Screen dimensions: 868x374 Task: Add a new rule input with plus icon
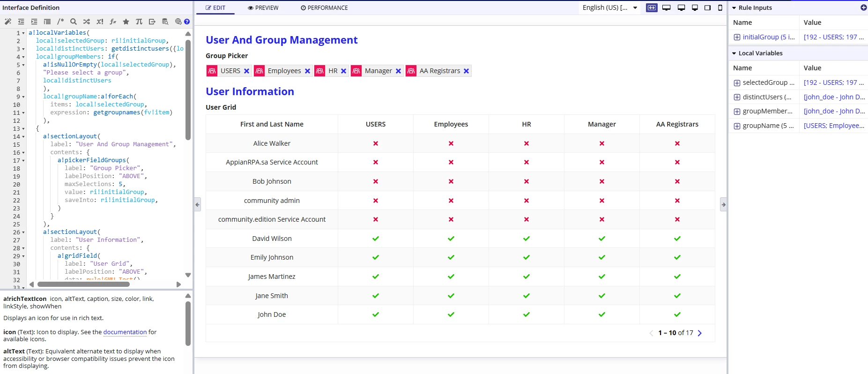coord(863,7)
